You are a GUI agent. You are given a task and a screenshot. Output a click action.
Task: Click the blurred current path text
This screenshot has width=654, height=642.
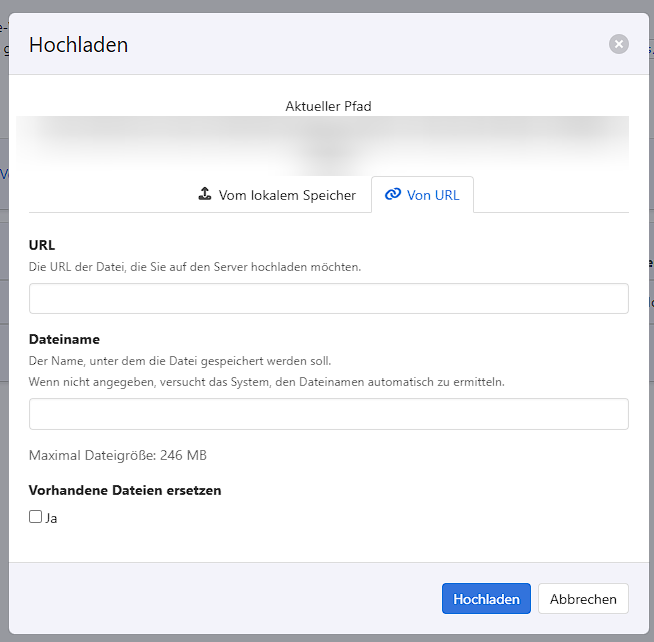coord(328,140)
